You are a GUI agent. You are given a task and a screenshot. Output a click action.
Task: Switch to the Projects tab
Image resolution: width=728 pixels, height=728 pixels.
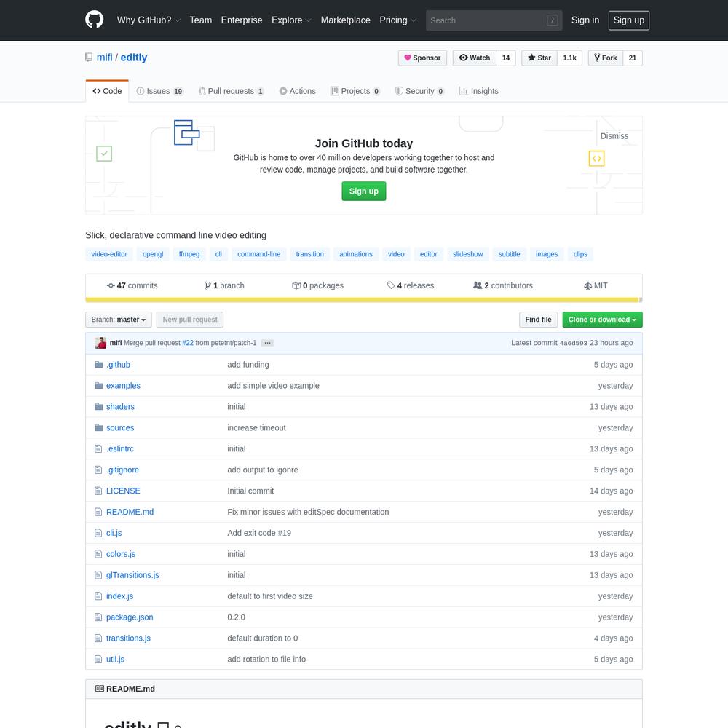coord(355,91)
